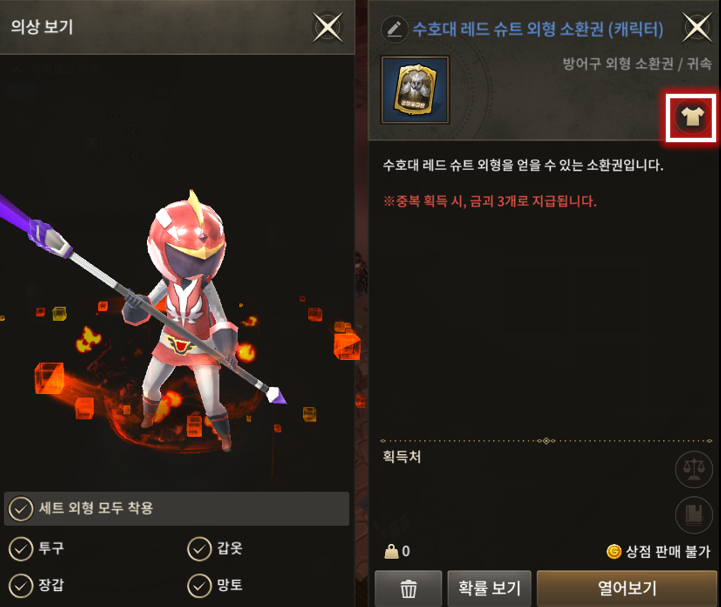This screenshot has height=607, width=721.
Task: Click the 획득처 acquisition source label
Action: point(401,457)
